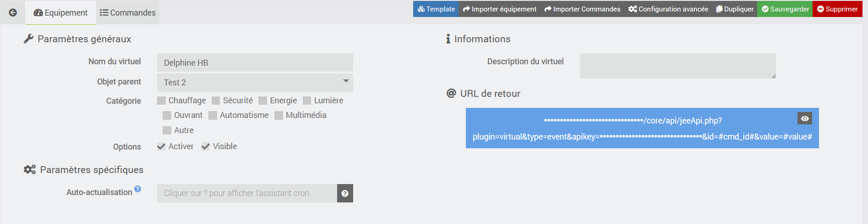Image resolution: width=868 pixels, height=224 pixels.
Task: Click the red Supprimer button
Action: (837, 9)
